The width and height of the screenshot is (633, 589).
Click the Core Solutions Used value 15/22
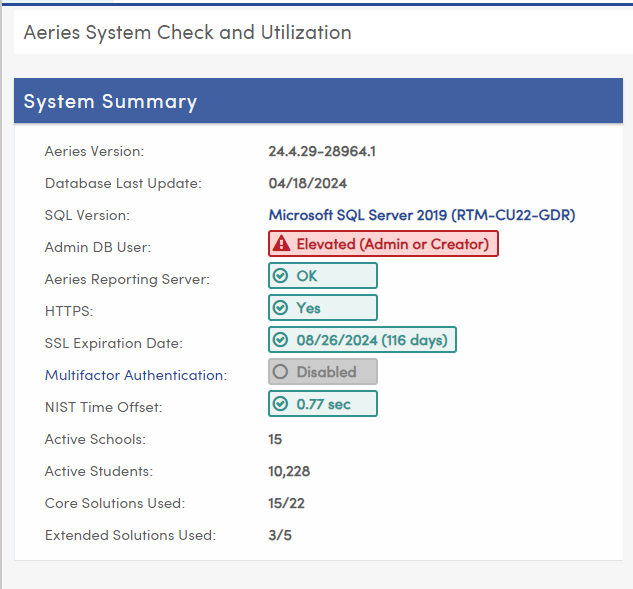[285, 503]
